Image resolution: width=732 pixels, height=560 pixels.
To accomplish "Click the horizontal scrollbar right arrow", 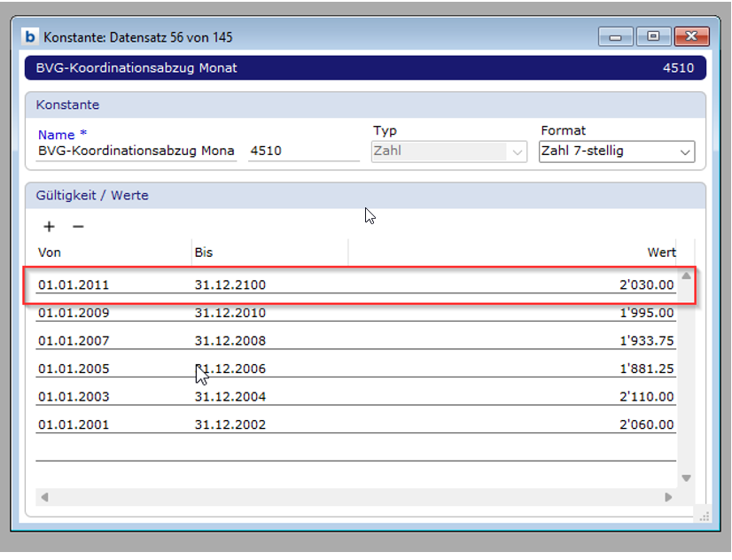I will point(669,498).
